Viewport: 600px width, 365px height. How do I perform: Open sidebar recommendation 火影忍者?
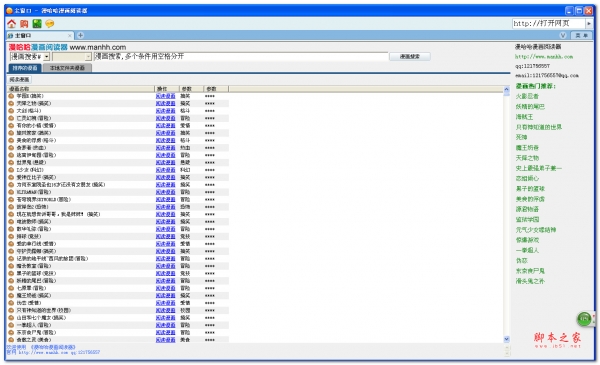527,96
